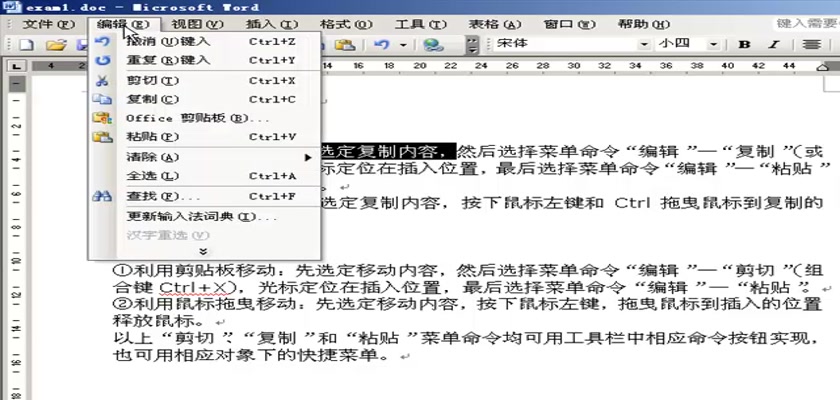Open the 帮助(H) menu
The image size is (840, 400).
click(644, 24)
